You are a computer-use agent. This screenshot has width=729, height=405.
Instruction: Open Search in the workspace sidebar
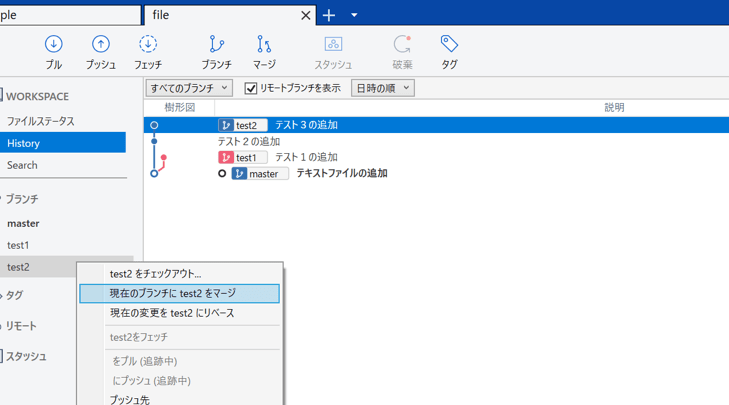tap(22, 165)
